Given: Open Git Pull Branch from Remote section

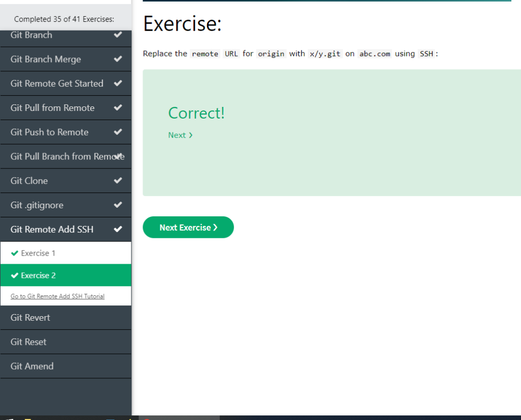Looking at the screenshot, I should [66, 156].
